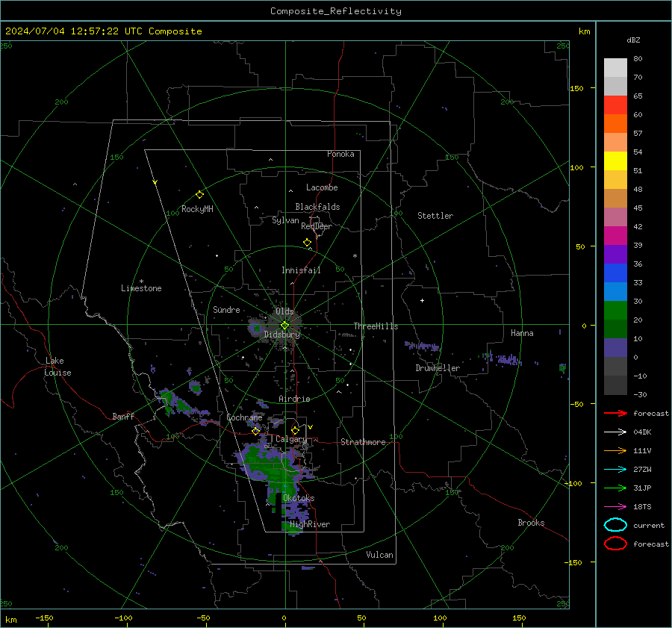Click the orange 111V arrow icon

coord(615,450)
